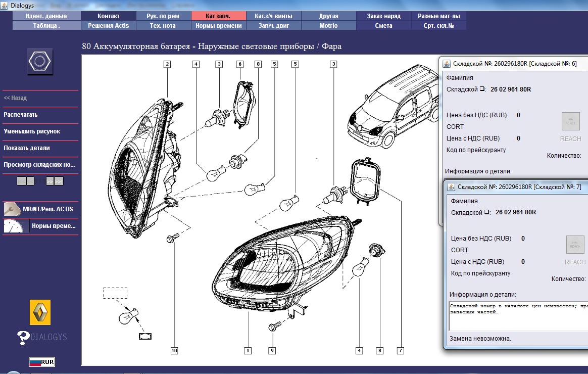This screenshot has height=374, width=588.
Task: Open the Контакт tab
Action: point(109,16)
